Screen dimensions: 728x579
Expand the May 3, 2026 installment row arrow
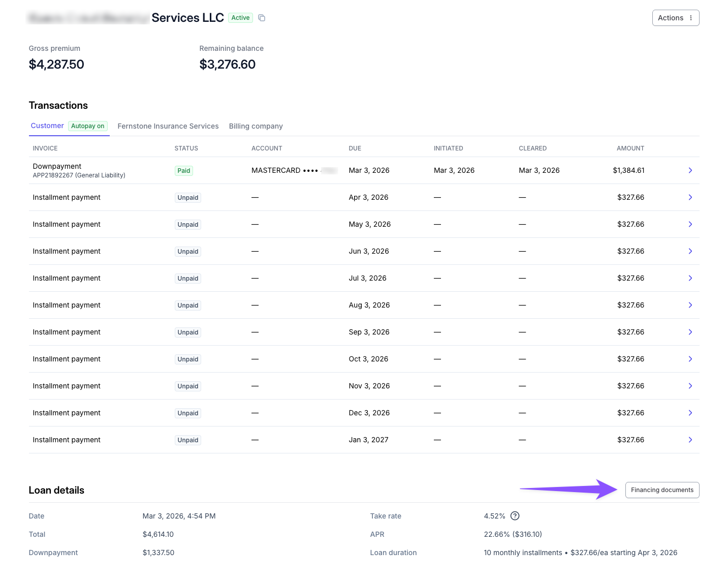690,224
